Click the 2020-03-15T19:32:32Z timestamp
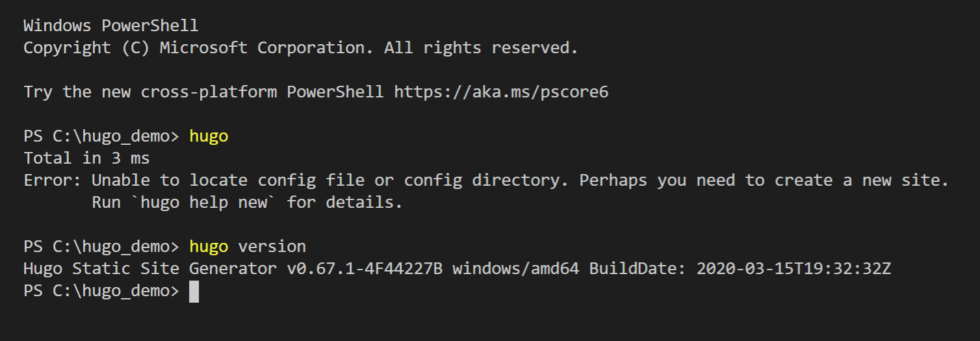The width and height of the screenshot is (980, 341). pos(793,269)
